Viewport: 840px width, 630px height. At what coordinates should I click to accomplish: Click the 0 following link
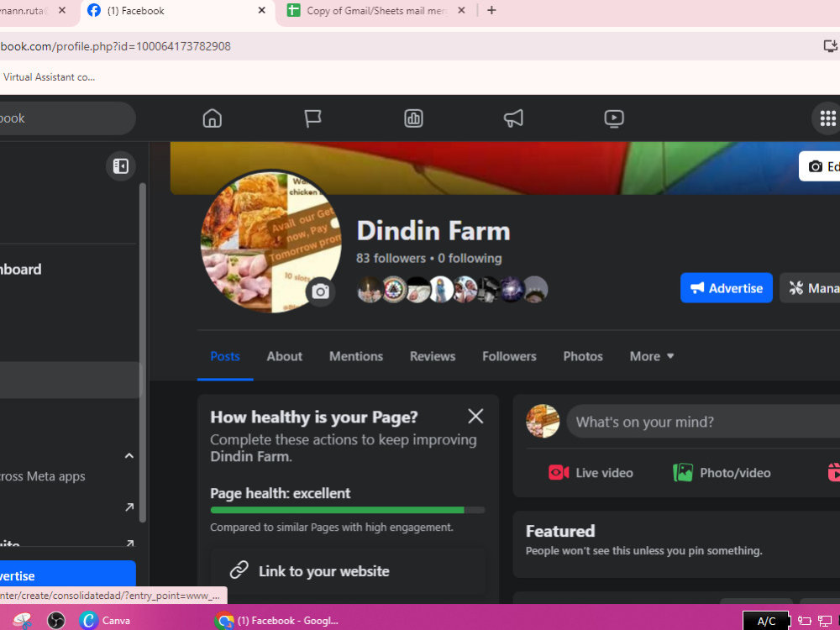[470, 258]
